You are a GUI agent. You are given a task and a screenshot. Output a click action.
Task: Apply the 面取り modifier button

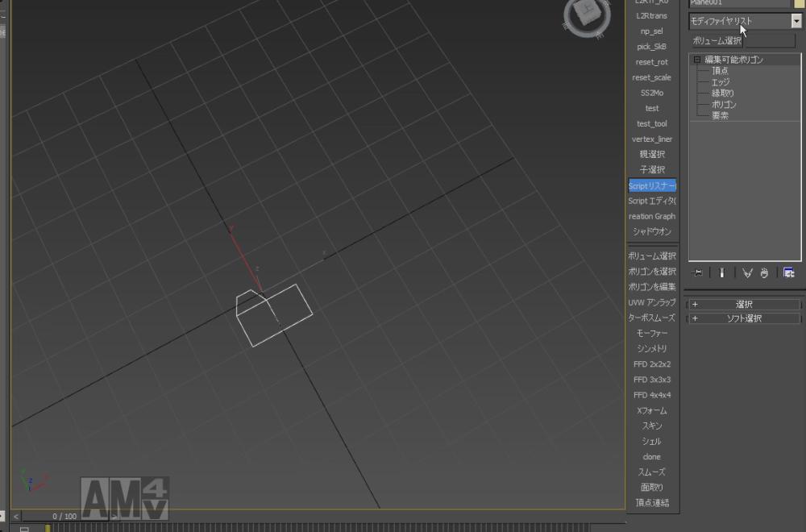(652, 488)
